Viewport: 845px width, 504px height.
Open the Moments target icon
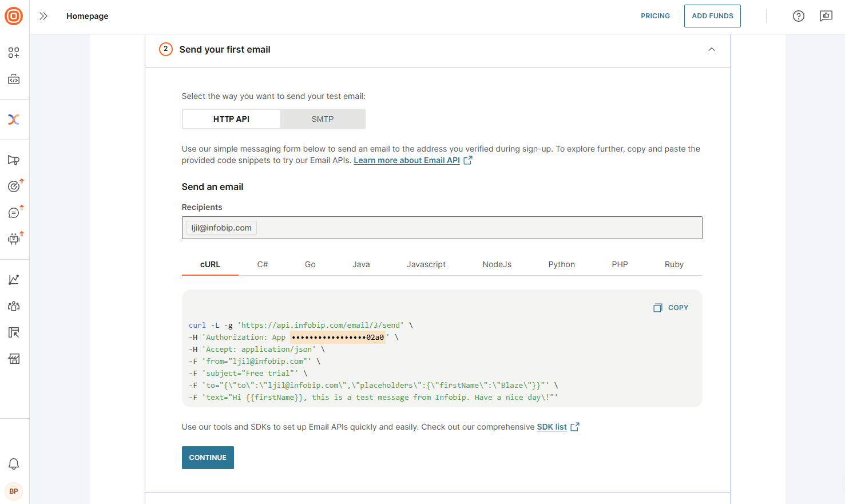pos(14,186)
